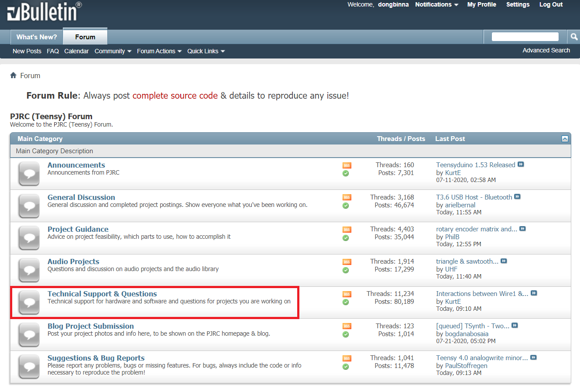Go to last post of T3.6 USB Host - Bluetooth

click(517, 197)
